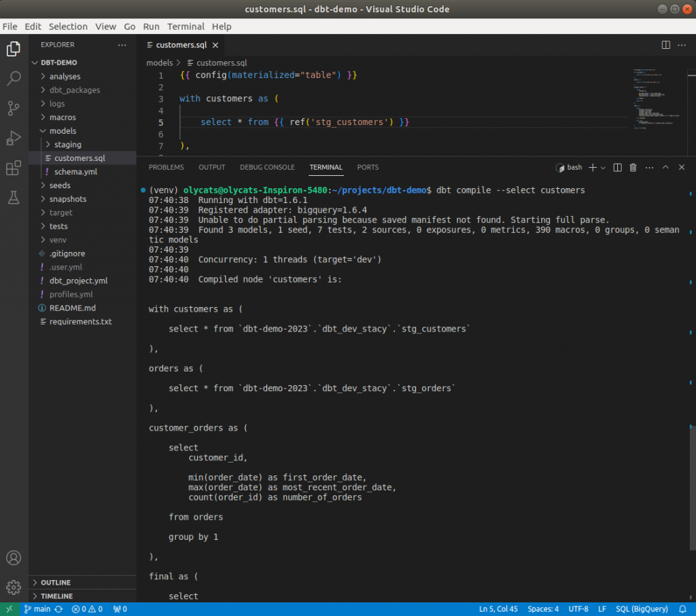
Task: Switch to the Problems panel tab
Action: pos(166,167)
